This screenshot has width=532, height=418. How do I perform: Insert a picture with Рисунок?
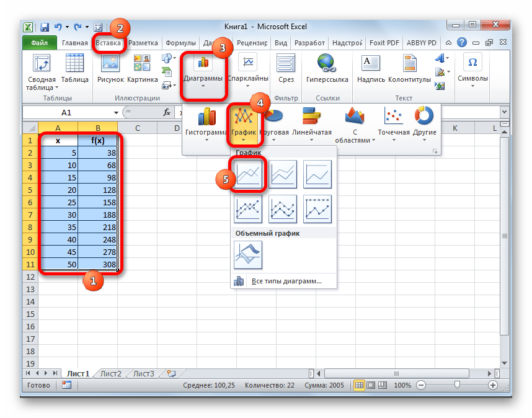pos(110,69)
